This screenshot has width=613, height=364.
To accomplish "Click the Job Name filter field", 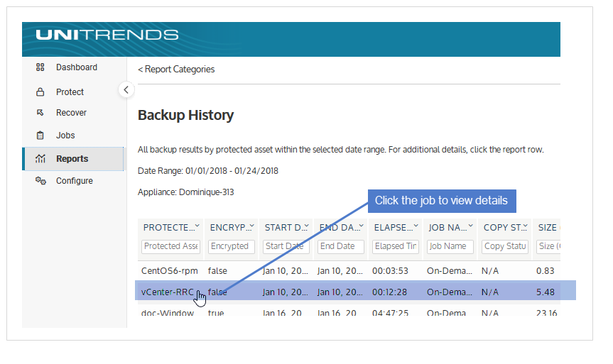I will [450, 246].
